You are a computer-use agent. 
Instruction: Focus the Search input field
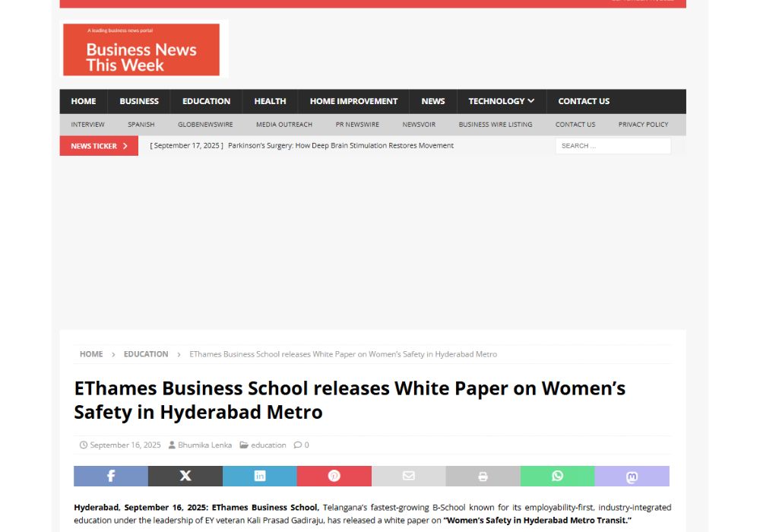tap(613, 146)
